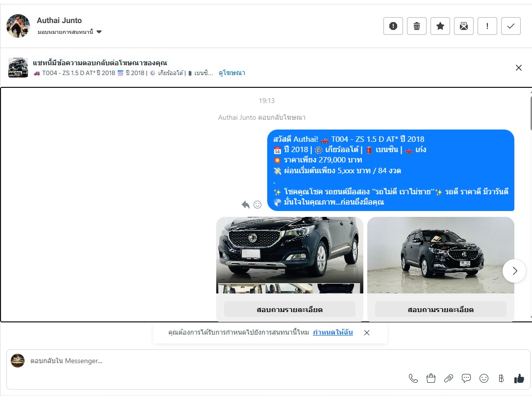Mark conversation as spam with octagon icon
532x396 pixels.
pyautogui.click(x=393, y=26)
